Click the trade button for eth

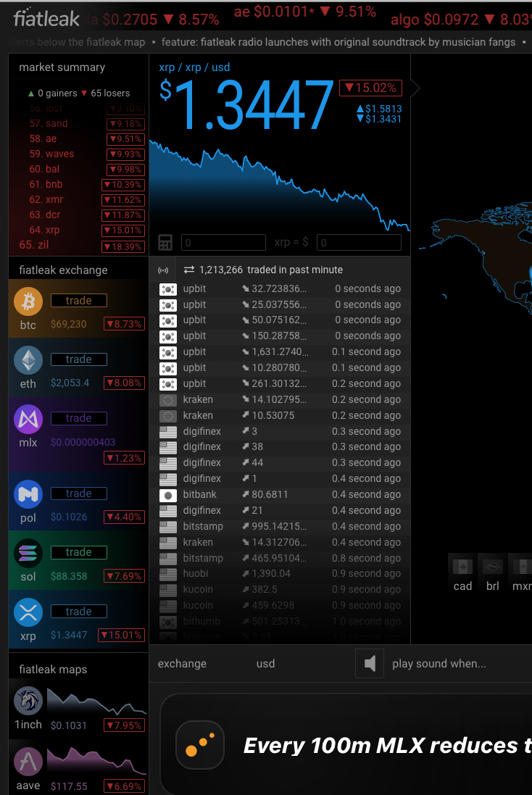click(x=78, y=359)
